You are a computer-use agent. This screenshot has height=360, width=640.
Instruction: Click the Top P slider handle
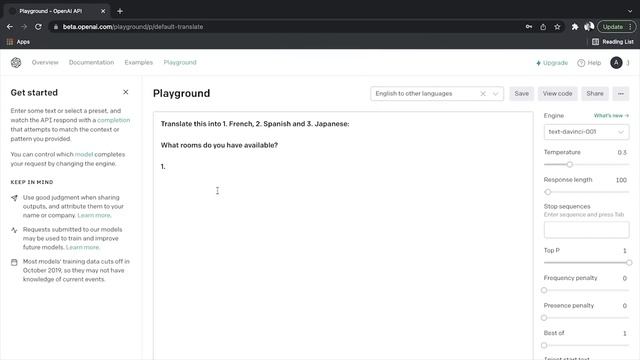[629, 262]
